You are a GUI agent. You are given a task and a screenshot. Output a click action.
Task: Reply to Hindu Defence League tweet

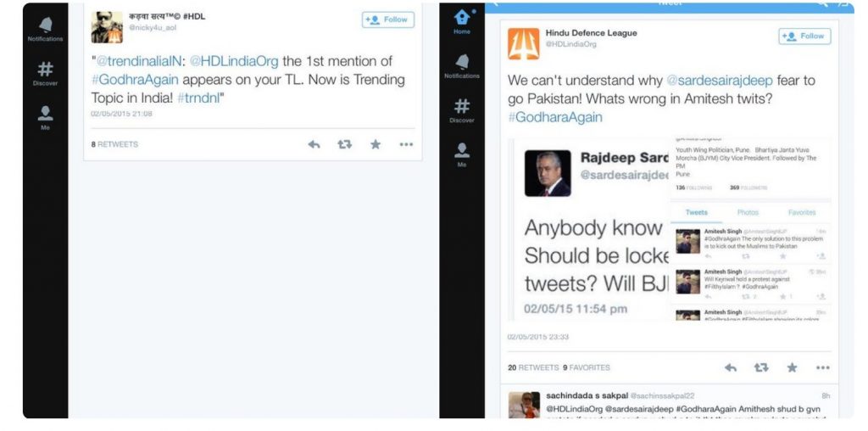click(x=731, y=368)
